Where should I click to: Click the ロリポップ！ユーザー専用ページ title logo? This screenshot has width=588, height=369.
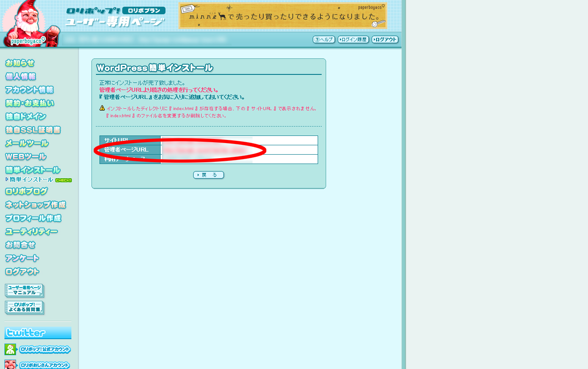(x=116, y=17)
